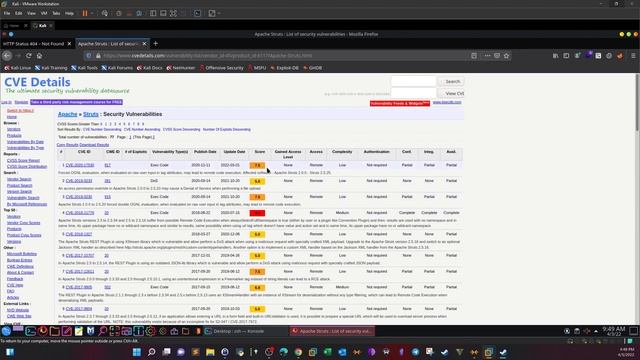Open the dropdown arrow beside the pause icon

(92, 13)
